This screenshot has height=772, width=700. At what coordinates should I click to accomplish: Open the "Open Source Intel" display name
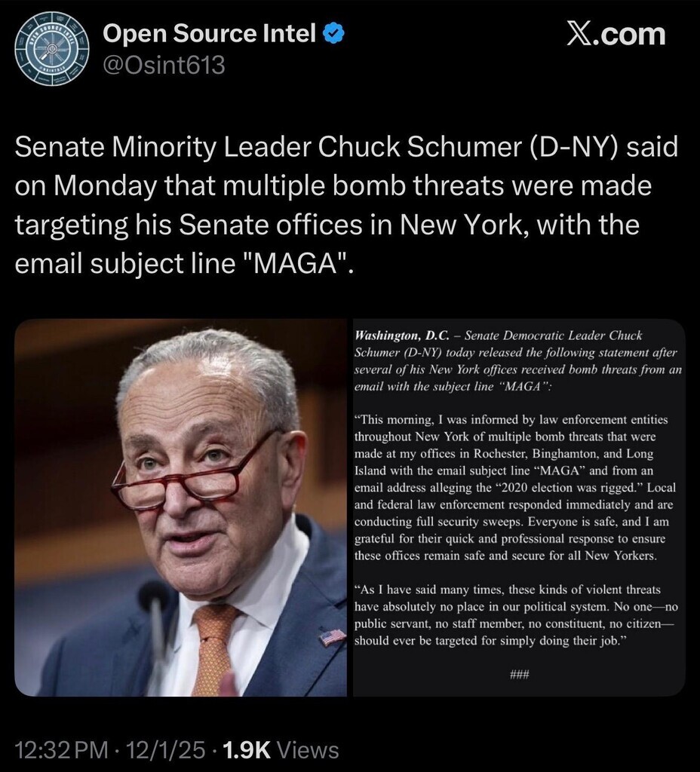point(209,33)
